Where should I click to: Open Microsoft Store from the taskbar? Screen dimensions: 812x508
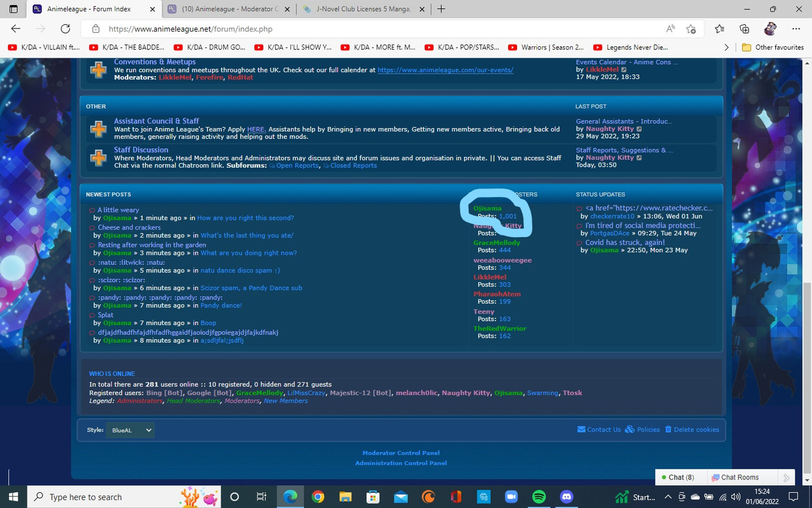click(x=373, y=497)
